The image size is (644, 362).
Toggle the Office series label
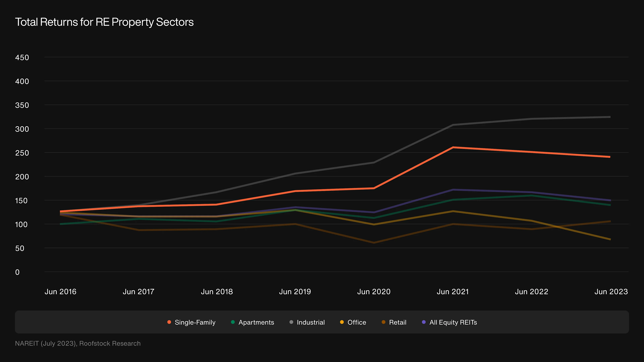pyautogui.click(x=357, y=322)
